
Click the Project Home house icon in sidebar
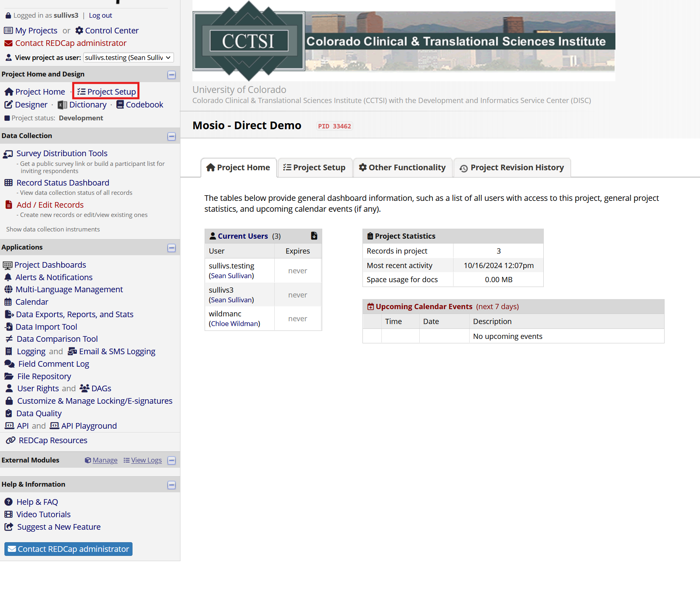pyautogui.click(x=9, y=92)
